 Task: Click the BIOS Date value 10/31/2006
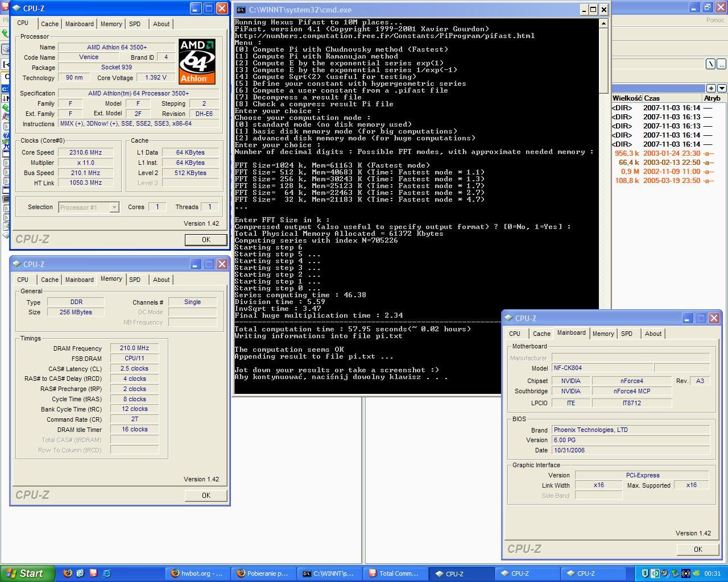[631, 450]
